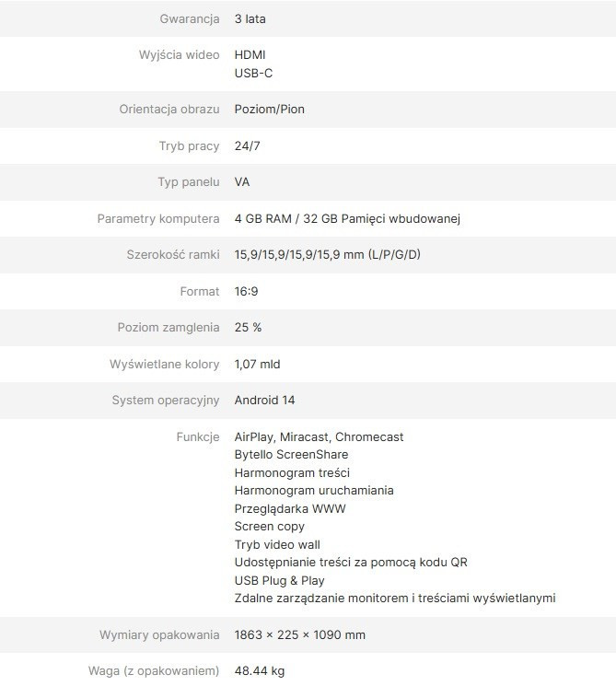The width and height of the screenshot is (616, 686).
Task: Click the HDMI video output entry
Action: click(x=250, y=55)
